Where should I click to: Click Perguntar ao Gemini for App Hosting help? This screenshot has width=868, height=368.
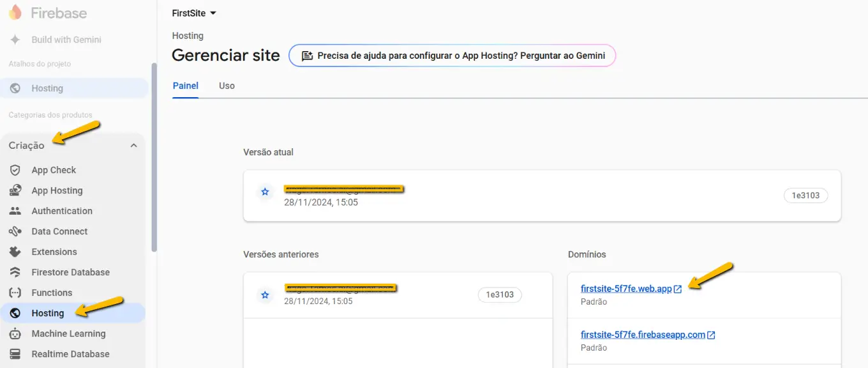(453, 56)
